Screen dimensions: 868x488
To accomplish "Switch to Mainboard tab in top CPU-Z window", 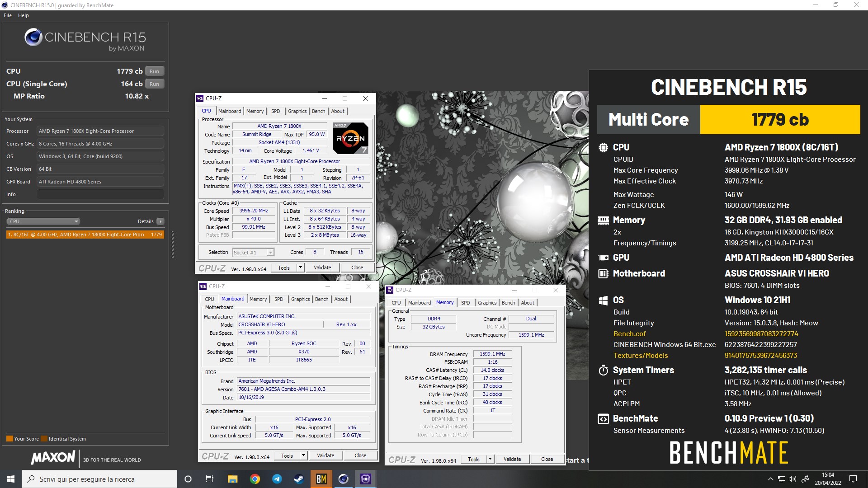I will point(230,111).
